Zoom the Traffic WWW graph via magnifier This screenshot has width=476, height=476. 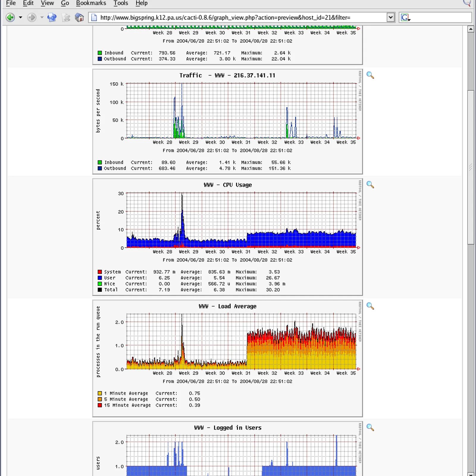coord(370,75)
